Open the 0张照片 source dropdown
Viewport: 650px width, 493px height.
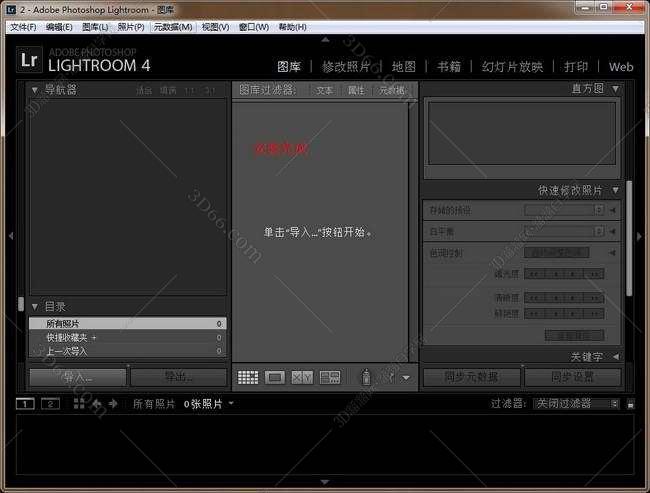tap(209, 403)
